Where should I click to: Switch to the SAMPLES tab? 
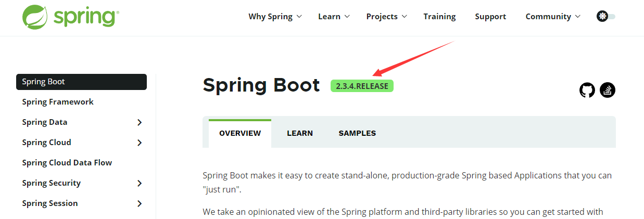coord(357,133)
